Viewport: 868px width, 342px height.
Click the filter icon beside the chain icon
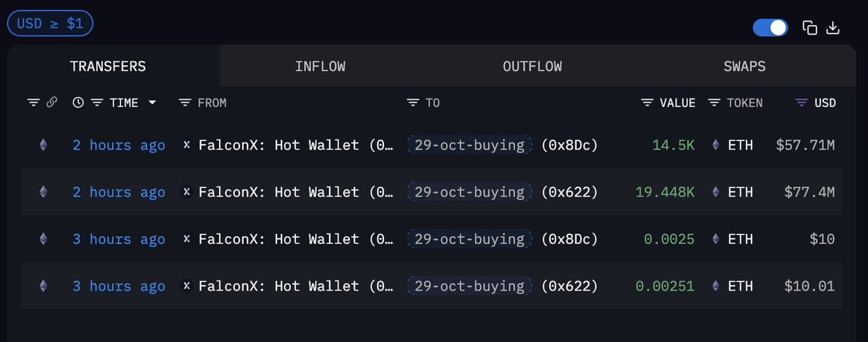click(x=33, y=103)
